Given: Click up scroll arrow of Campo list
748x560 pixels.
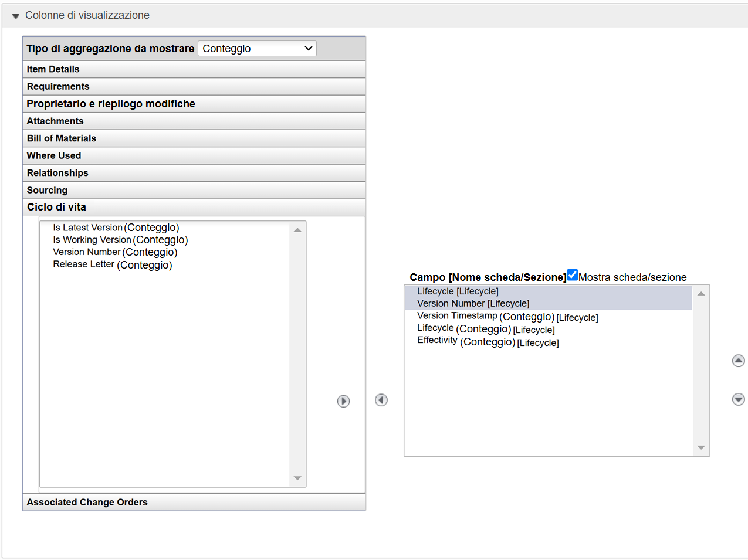Looking at the screenshot, I should (x=701, y=291).
